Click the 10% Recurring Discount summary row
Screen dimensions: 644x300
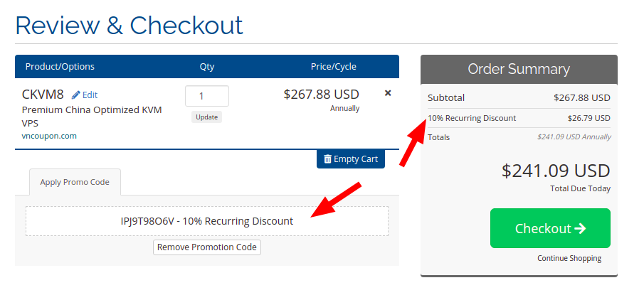click(519, 118)
